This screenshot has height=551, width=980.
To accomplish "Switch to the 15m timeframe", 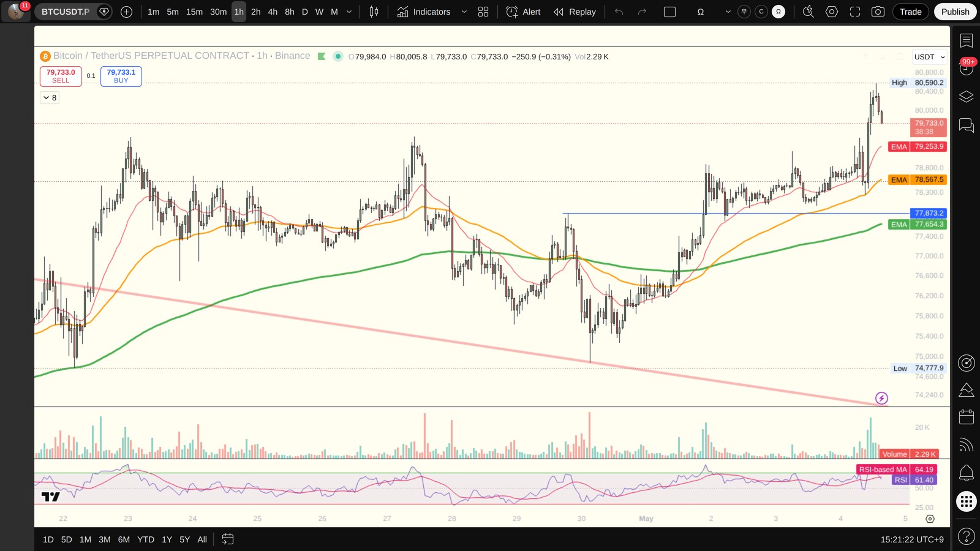I will [194, 12].
